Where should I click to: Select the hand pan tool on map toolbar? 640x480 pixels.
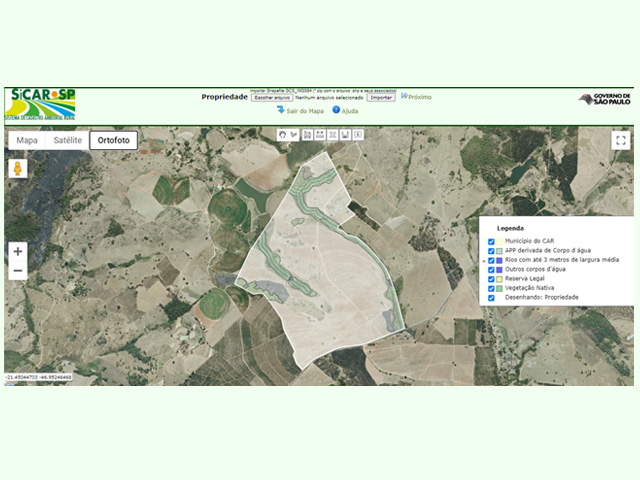pyautogui.click(x=282, y=134)
